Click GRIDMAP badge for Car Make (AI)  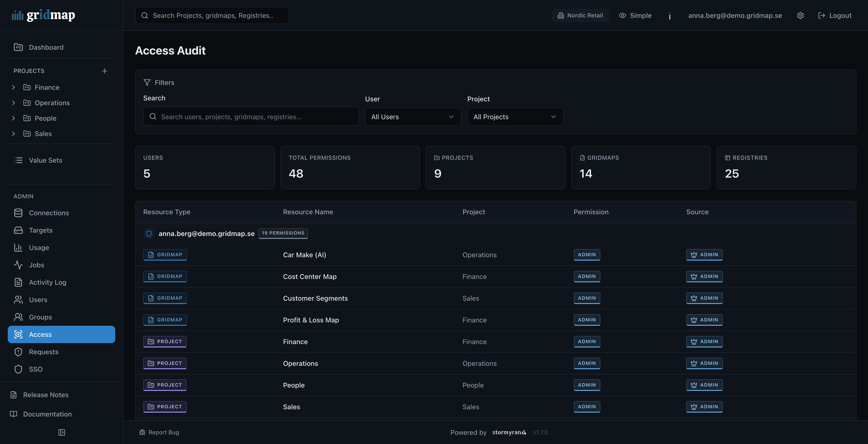pyautogui.click(x=165, y=255)
